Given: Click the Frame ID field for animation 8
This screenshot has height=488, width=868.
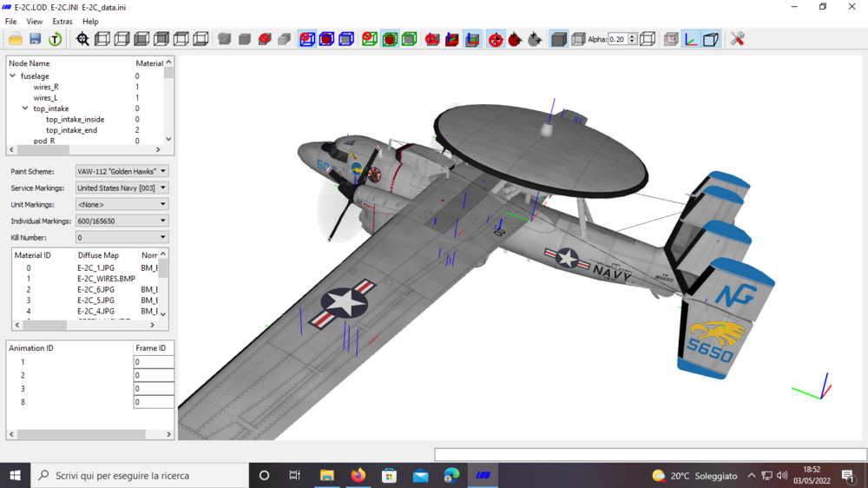Looking at the screenshot, I should tap(154, 402).
